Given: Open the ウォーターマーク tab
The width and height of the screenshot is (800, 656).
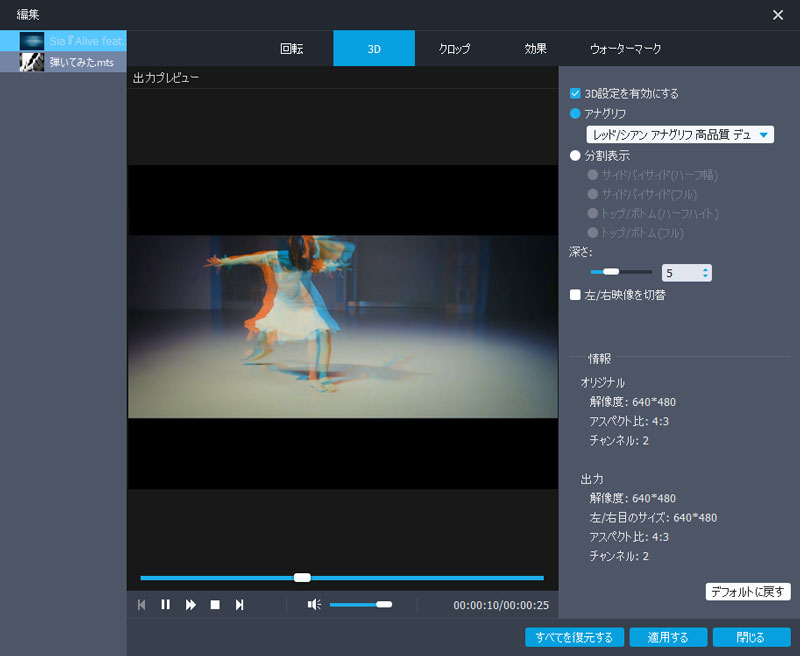Looking at the screenshot, I should tap(625, 48).
